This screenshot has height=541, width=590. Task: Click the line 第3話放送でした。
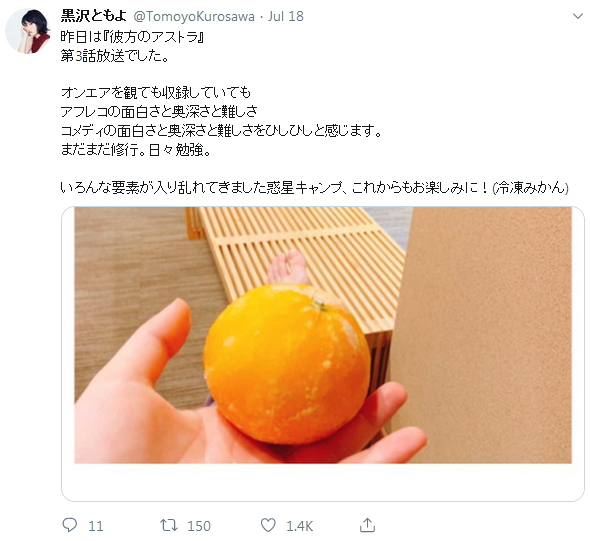coord(115,56)
